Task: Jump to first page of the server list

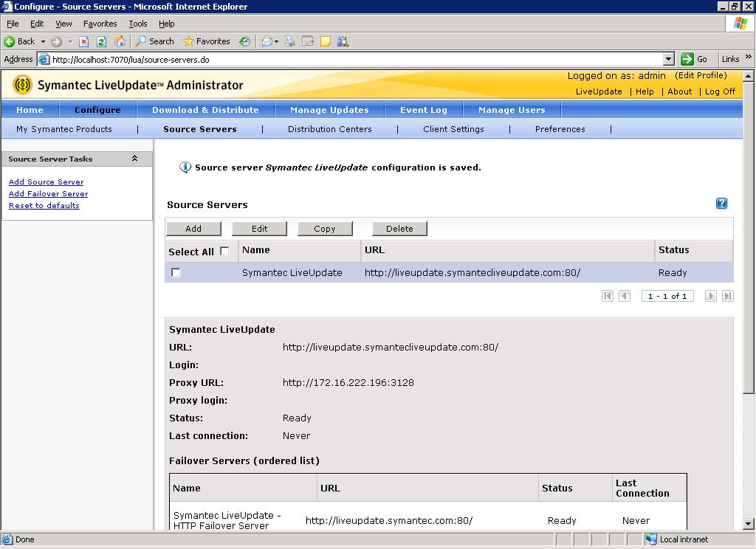Action: coord(608,295)
